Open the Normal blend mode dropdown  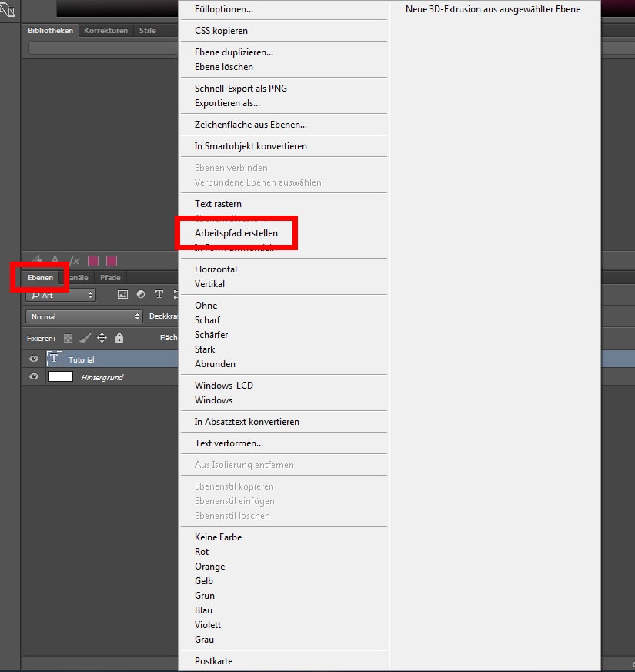tap(85, 316)
